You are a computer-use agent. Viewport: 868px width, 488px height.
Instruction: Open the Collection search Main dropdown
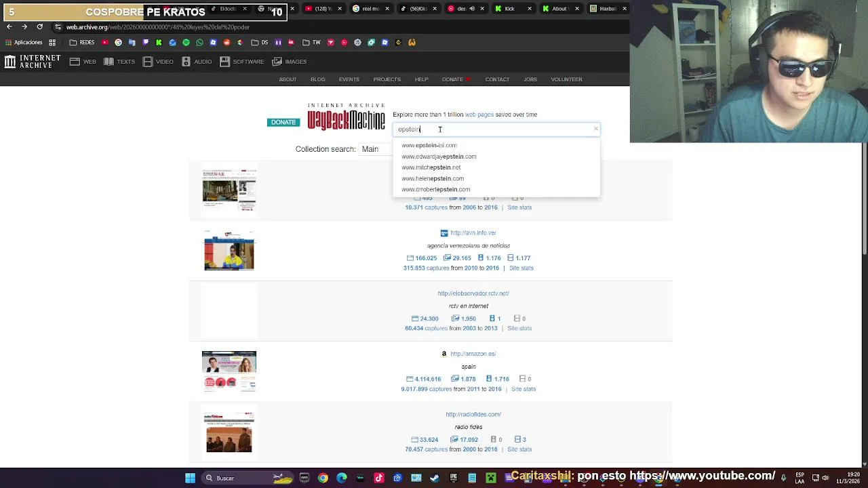(375, 149)
